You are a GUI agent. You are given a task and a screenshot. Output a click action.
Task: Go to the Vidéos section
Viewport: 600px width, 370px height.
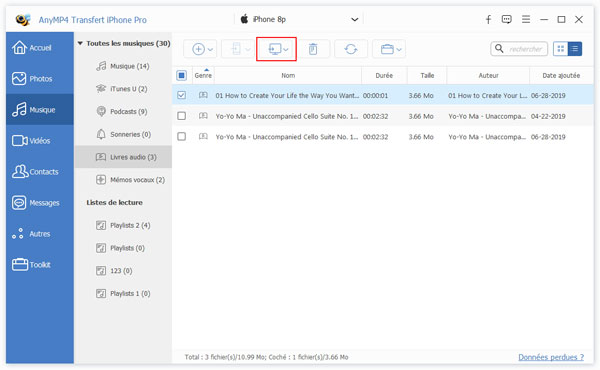pos(39,141)
